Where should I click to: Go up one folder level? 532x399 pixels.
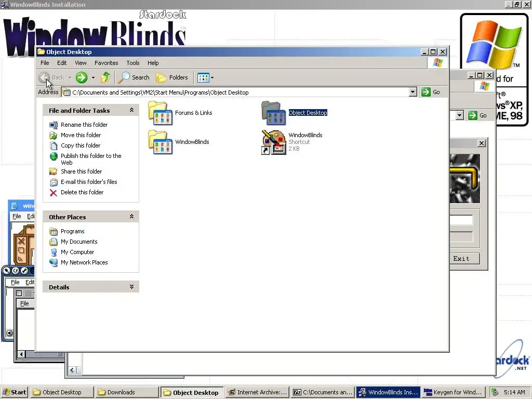click(105, 77)
